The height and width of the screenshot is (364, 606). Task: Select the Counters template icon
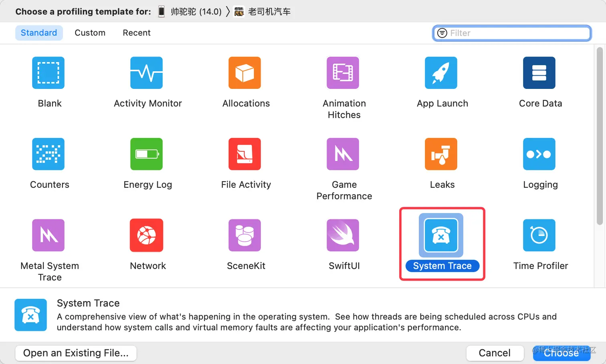point(48,154)
